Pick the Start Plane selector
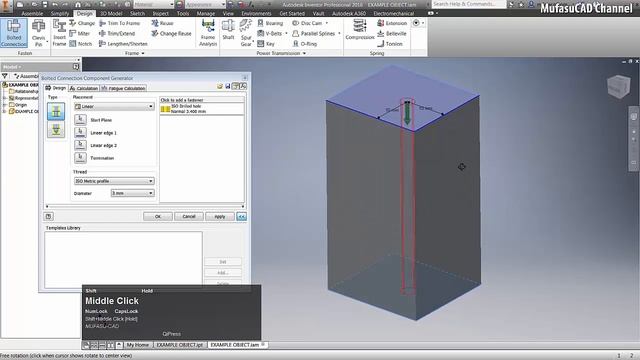 tap(80, 120)
